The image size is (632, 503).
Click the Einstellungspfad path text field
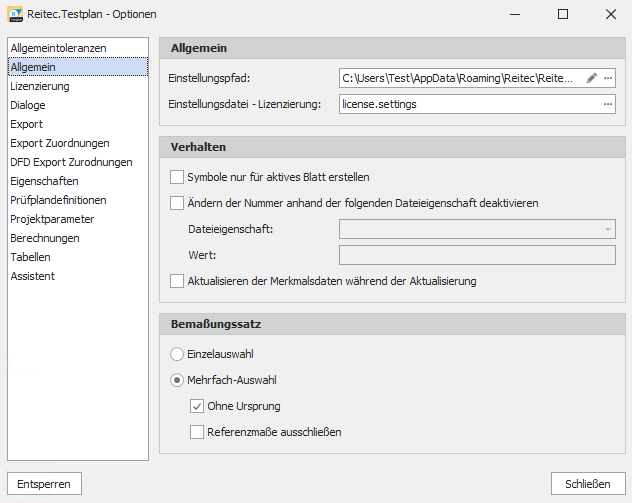tap(460, 78)
